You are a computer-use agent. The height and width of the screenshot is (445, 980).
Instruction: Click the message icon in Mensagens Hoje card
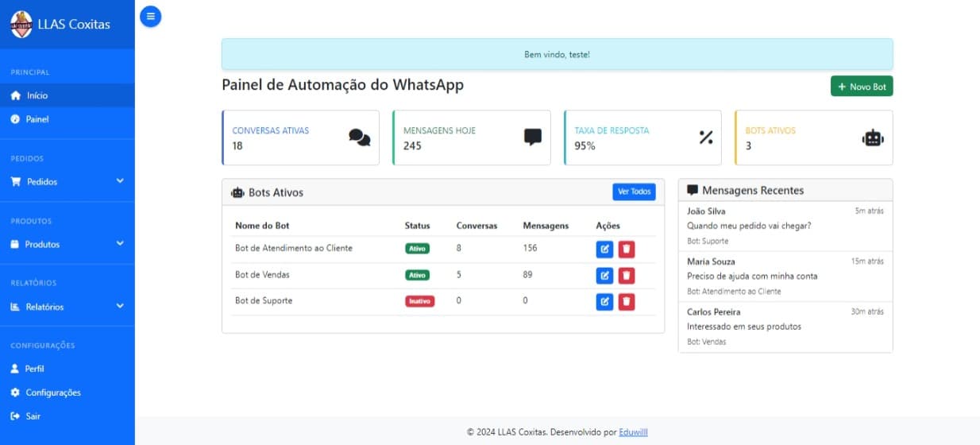click(x=533, y=137)
